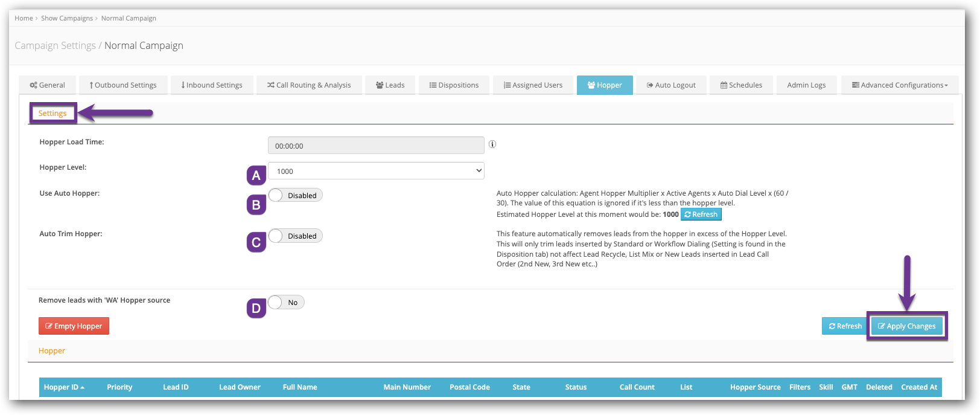Toggle the Auto Trim Hopper switch
The image size is (980, 415).
[295, 236]
